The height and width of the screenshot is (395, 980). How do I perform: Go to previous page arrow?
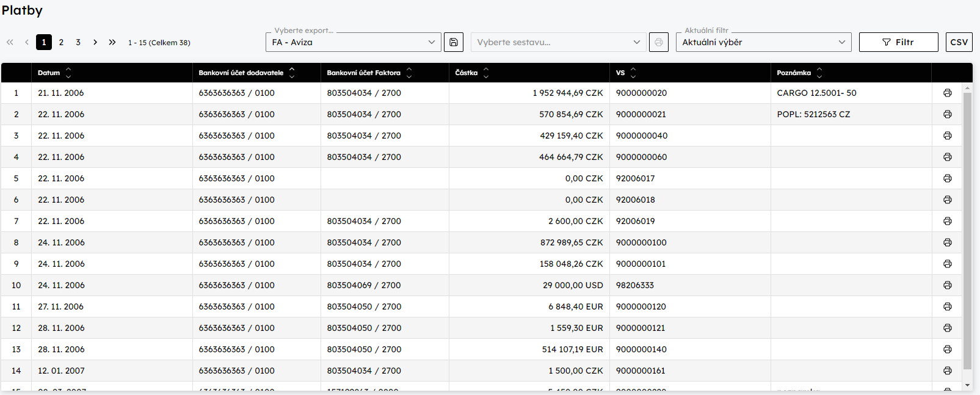pyautogui.click(x=27, y=42)
